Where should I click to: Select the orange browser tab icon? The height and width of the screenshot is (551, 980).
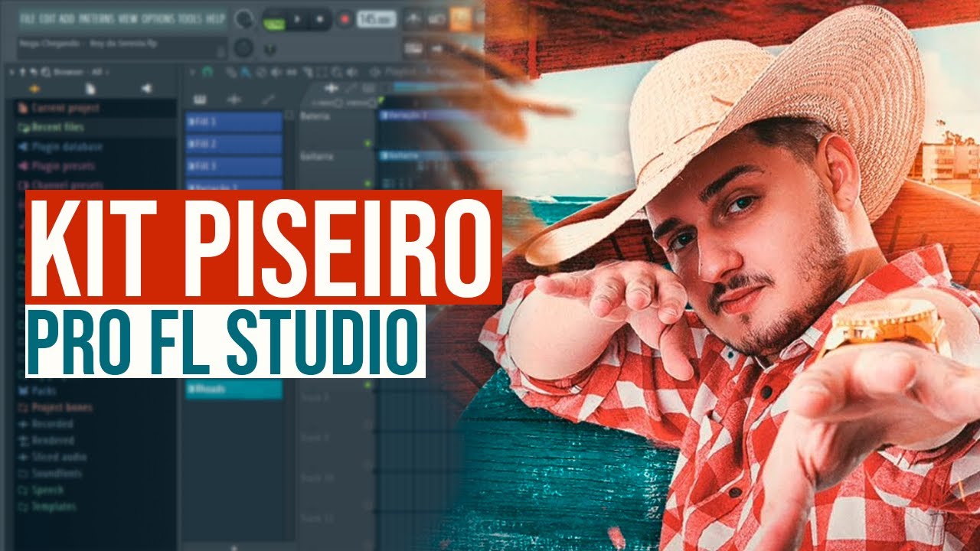tap(34, 90)
